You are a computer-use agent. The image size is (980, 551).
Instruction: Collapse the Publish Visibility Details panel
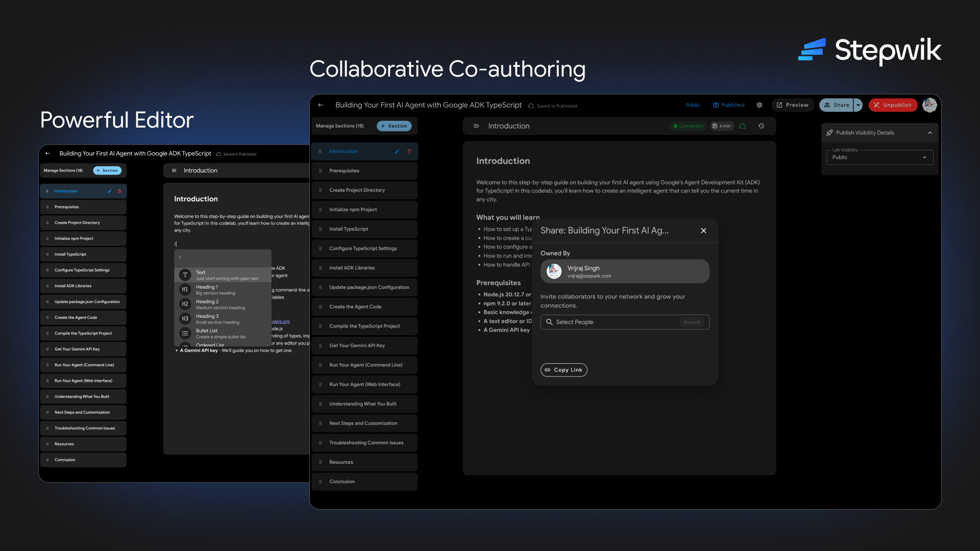click(x=930, y=133)
